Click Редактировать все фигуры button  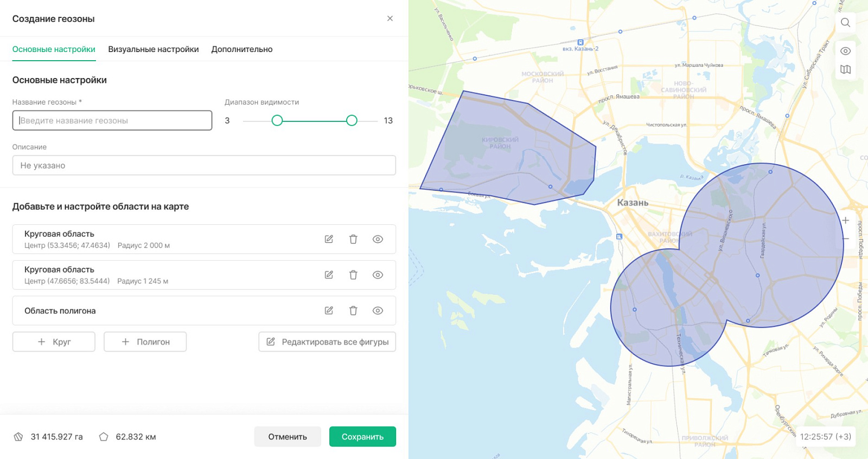tap(327, 342)
